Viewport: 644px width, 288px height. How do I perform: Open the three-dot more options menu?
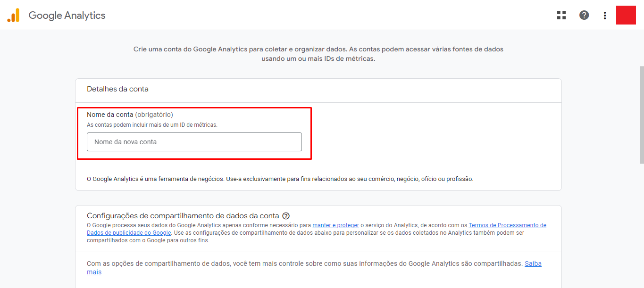[605, 16]
